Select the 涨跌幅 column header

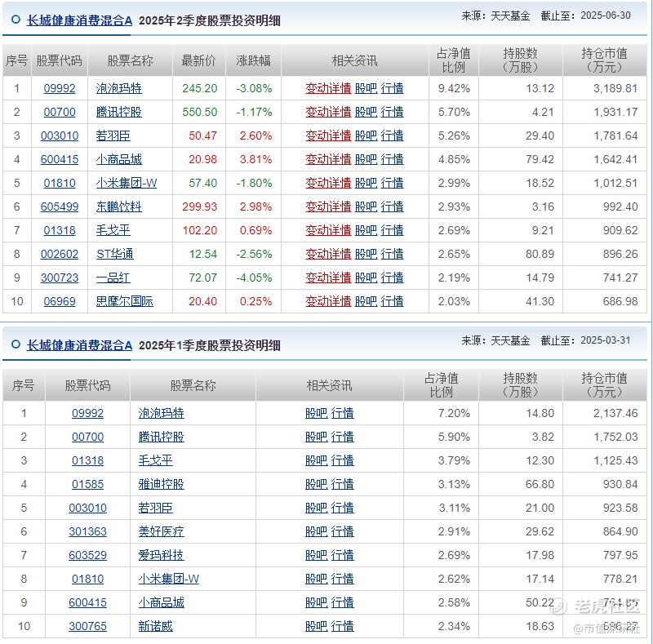[x=253, y=61]
